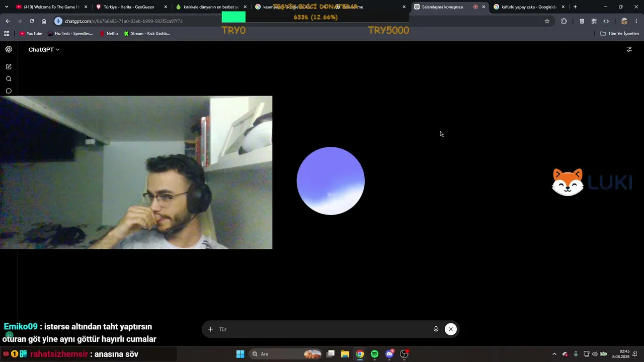Expand the ChatGPT model dropdown
The height and width of the screenshot is (362, 644).
(x=44, y=50)
